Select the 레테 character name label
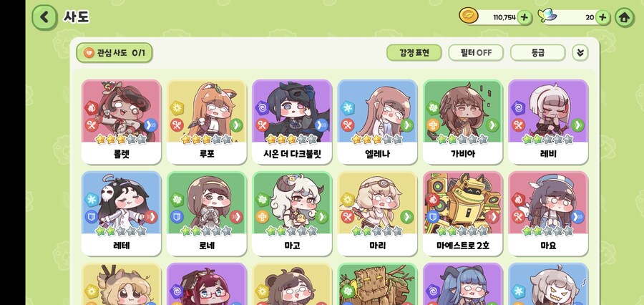 coord(121,246)
